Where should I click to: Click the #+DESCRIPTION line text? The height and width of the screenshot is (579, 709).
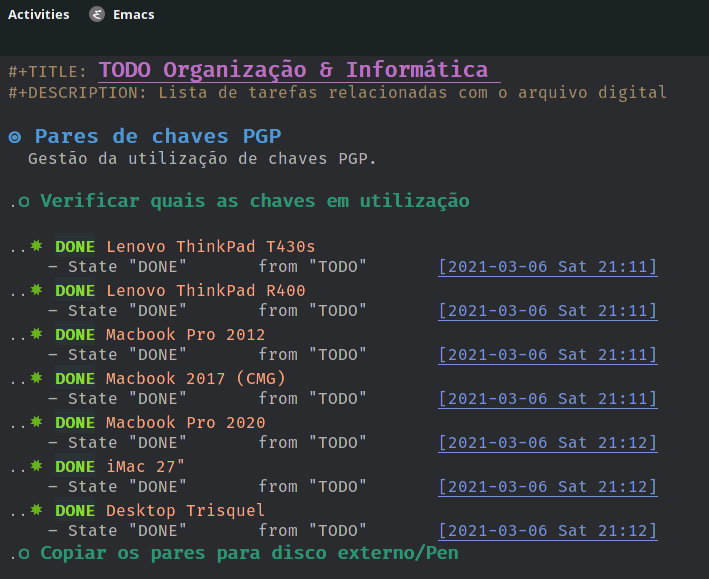point(337,93)
